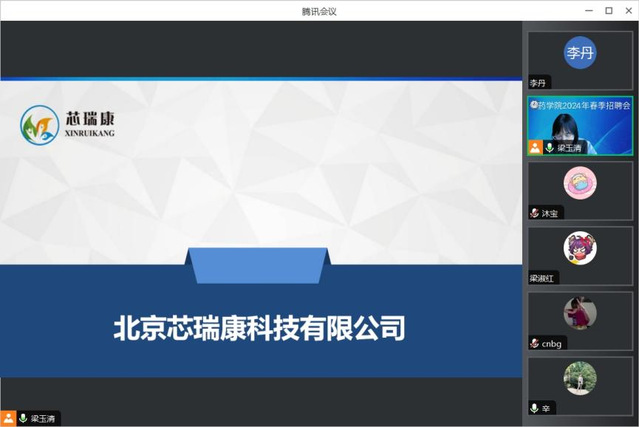The image size is (639, 427).
Task: Click the green mic icon at bottom-left
Action: [23, 418]
